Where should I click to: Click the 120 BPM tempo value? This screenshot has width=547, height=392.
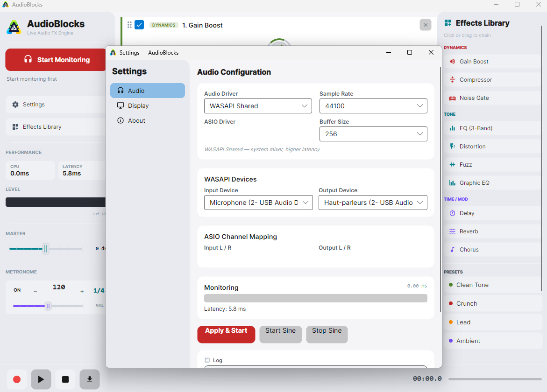[59, 287]
